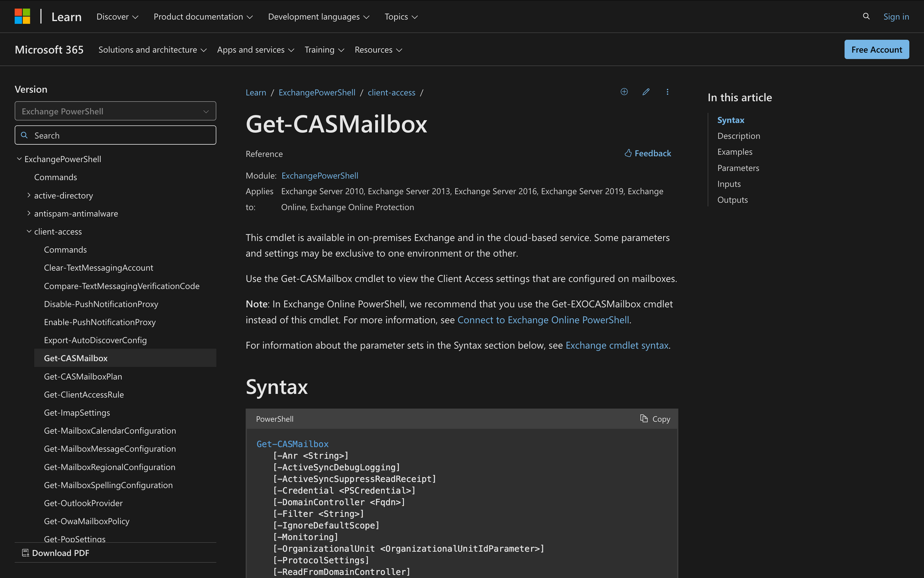Open Get-MailboxMessageConfiguration in sidebar
This screenshot has width=924, height=578.
[110, 449]
